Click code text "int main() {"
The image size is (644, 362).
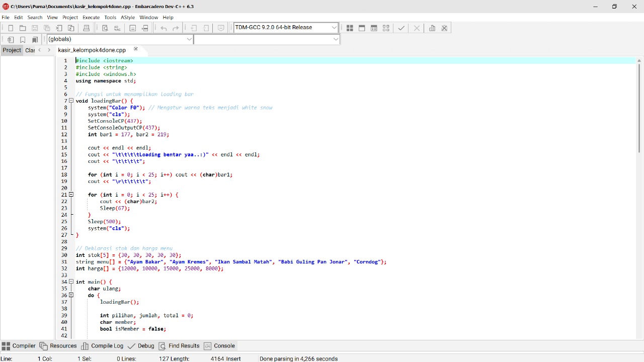pyautogui.click(x=94, y=282)
